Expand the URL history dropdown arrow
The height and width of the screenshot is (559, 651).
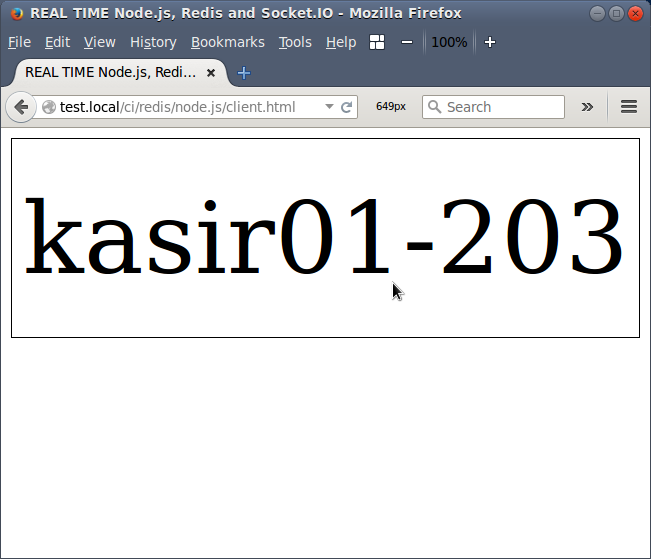329,107
